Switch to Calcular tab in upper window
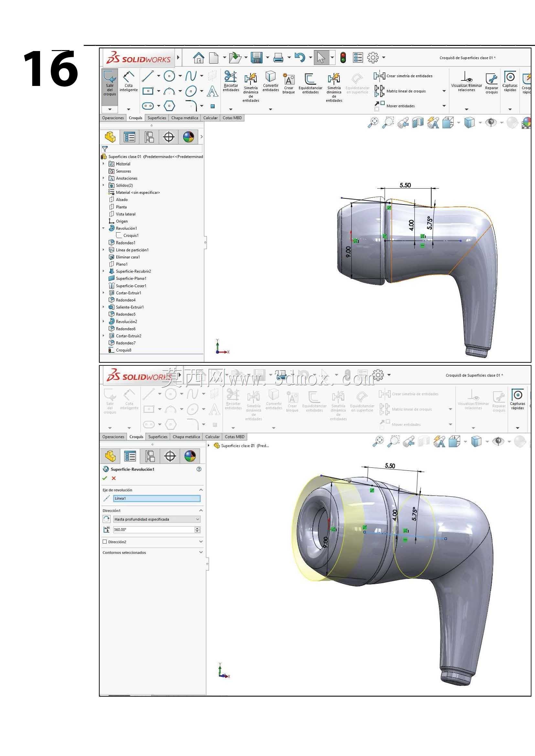Image resolution: width=535 pixels, height=756 pixels. pyautogui.click(x=210, y=118)
